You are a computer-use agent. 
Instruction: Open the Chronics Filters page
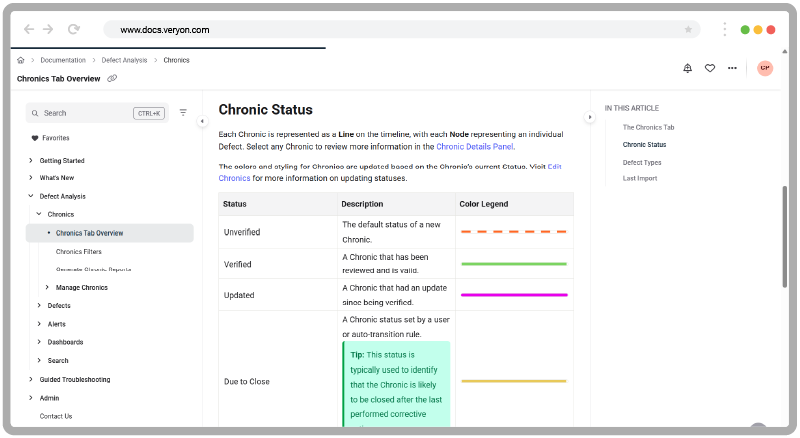pos(79,252)
